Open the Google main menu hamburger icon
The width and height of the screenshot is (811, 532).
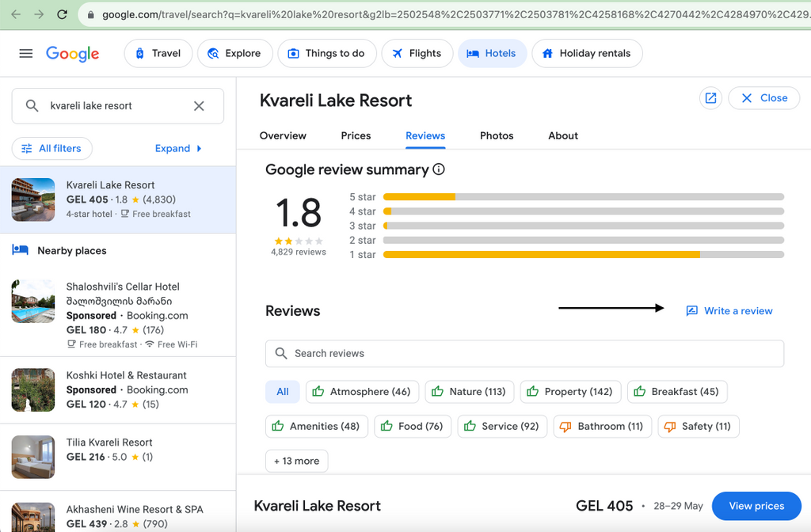(x=26, y=53)
